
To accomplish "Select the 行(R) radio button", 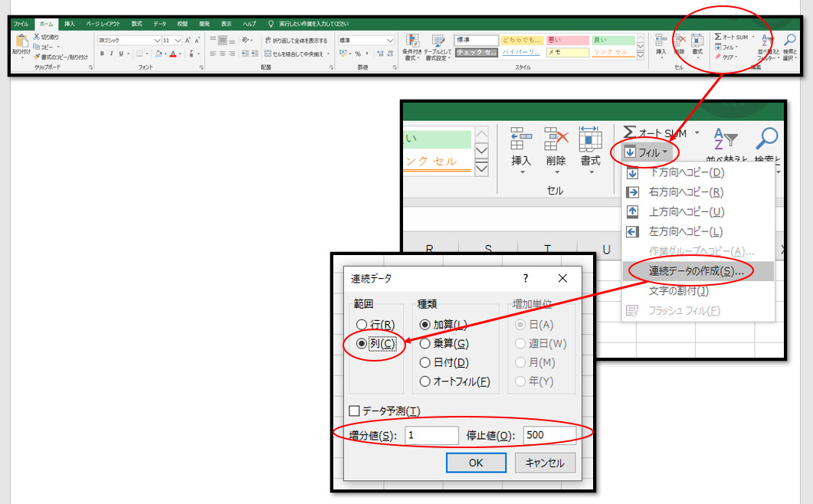I will 362,324.
